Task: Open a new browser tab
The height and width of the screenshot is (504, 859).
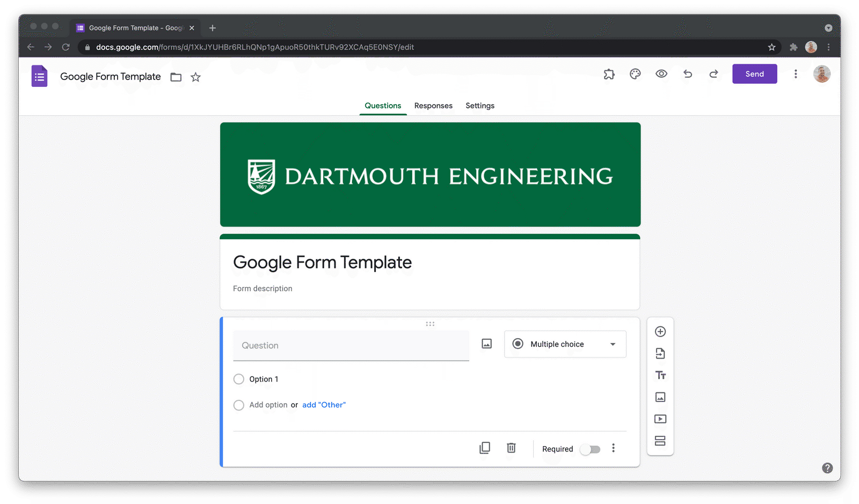Action: tap(213, 28)
